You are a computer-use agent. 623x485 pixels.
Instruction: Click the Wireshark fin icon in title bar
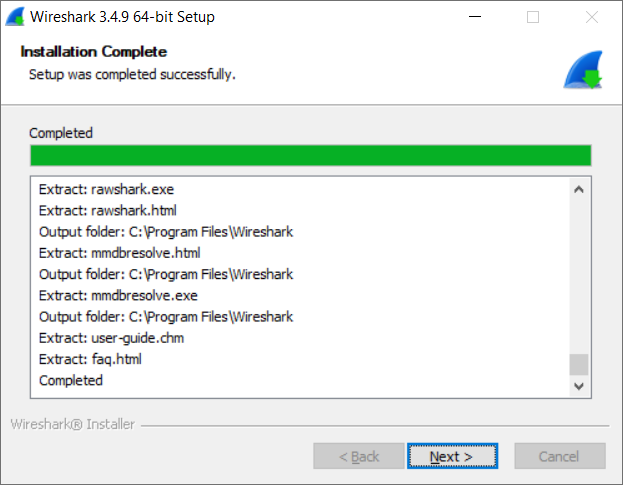[15, 17]
